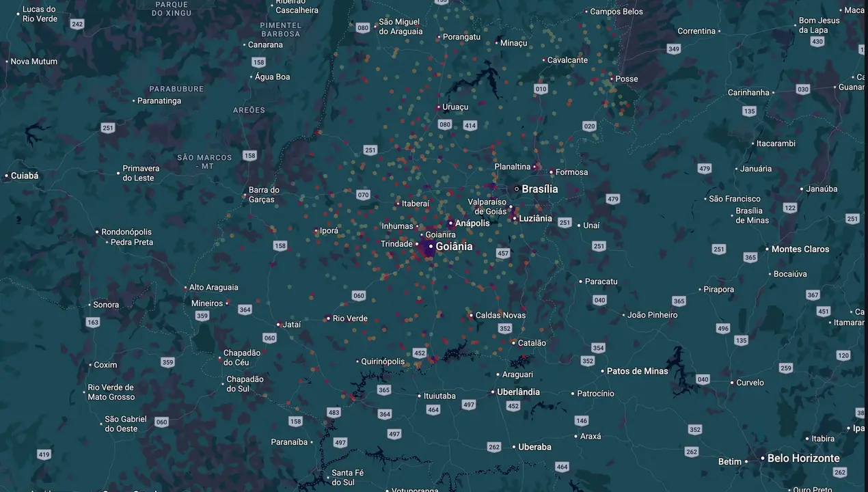Viewport: 868px width, 492px height.
Task: Click the 483 highway shield
Action: point(334,413)
